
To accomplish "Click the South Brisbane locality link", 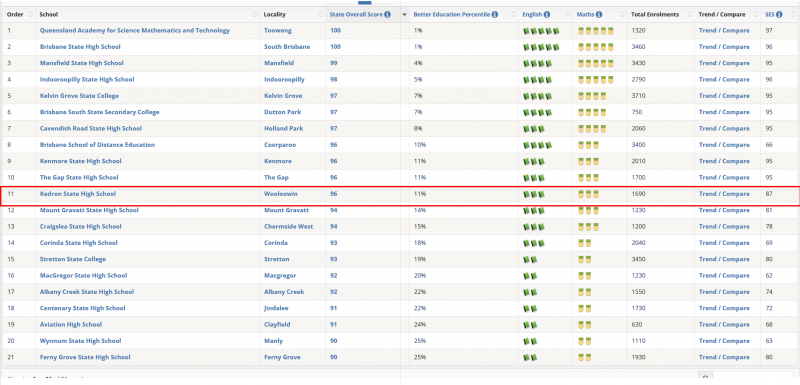I will (287, 47).
